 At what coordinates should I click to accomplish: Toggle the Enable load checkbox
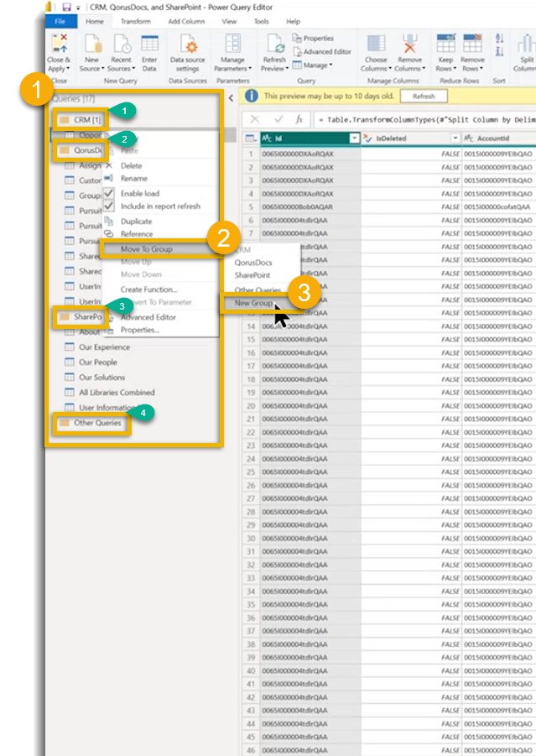pos(109,194)
